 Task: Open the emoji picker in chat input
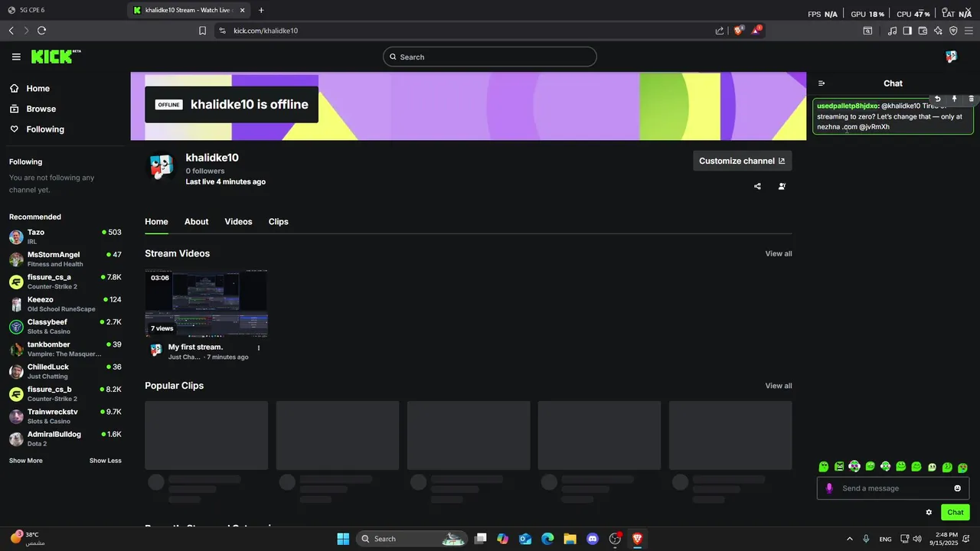pos(957,488)
